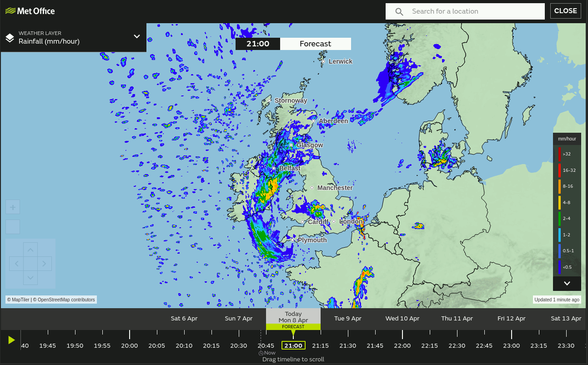This screenshot has width=588, height=365.
Task: Select the Wed 10 Apr day tab
Action: coord(402,318)
